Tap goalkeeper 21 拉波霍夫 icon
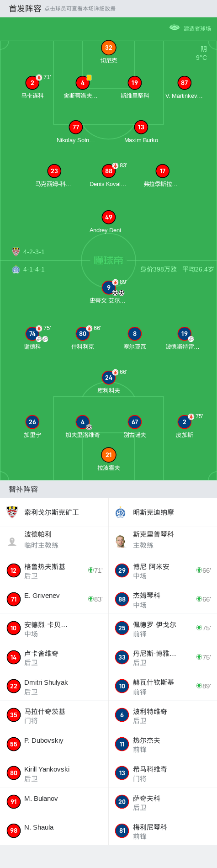 click(x=109, y=455)
